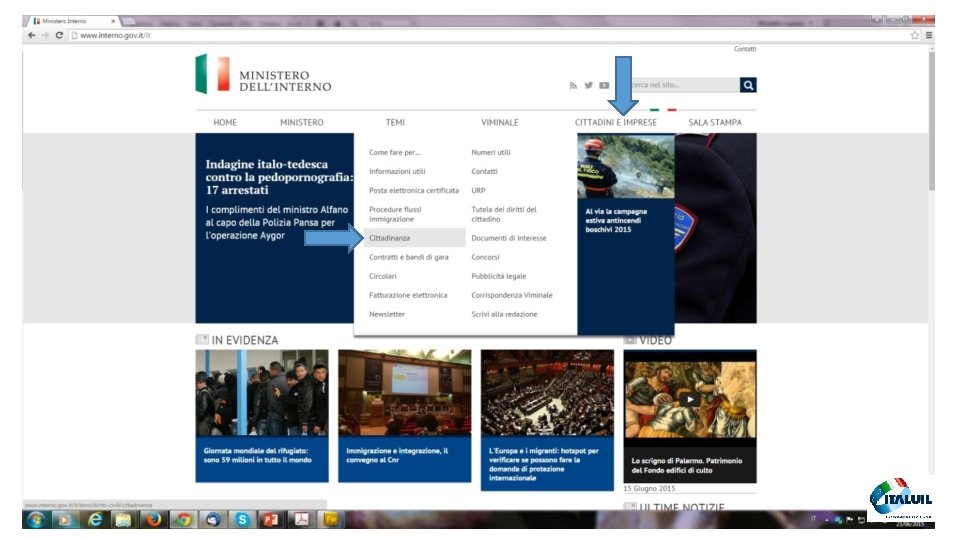Open the YouTube icon link
960x540 pixels.
(604, 85)
